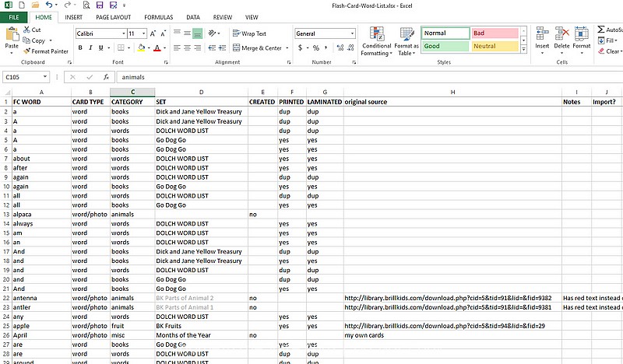Click the Merge & Center button
The image size is (623, 364).
pyautogui.click(x=257, y=48)
